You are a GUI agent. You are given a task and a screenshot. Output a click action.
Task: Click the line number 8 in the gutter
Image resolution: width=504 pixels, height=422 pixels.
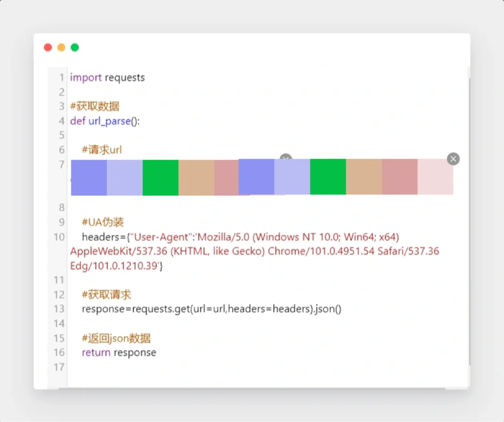[62, 208]
